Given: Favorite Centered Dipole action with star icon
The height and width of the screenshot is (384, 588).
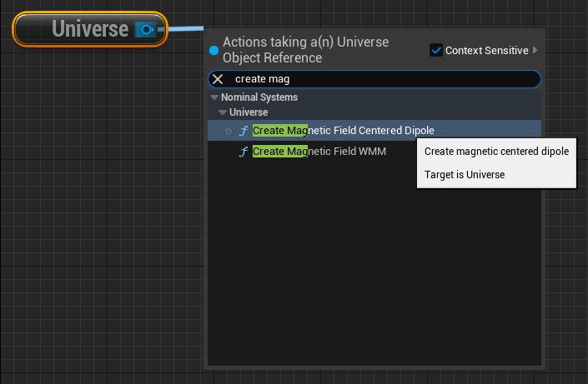Looking at the screenshot, I should [229, 131].
